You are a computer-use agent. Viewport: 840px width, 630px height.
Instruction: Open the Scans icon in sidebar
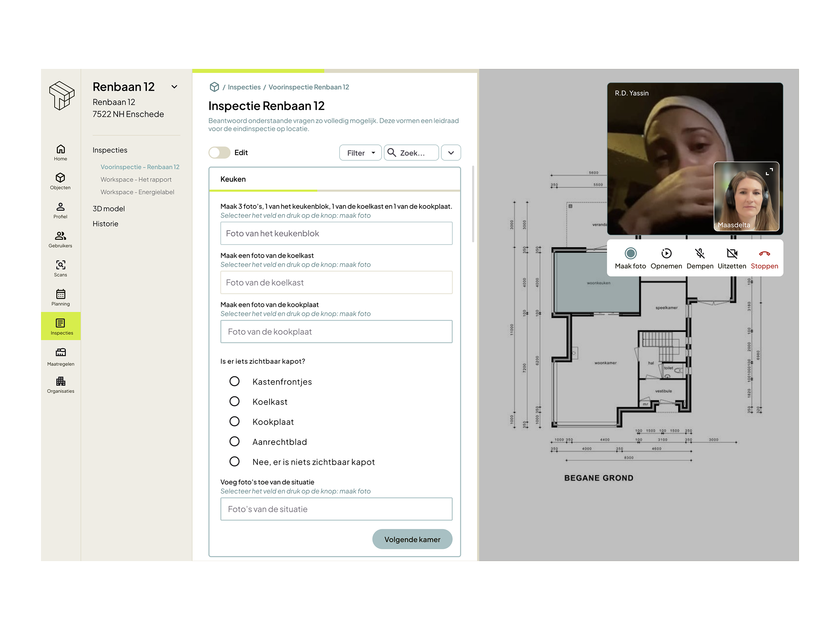click(61, 265)
